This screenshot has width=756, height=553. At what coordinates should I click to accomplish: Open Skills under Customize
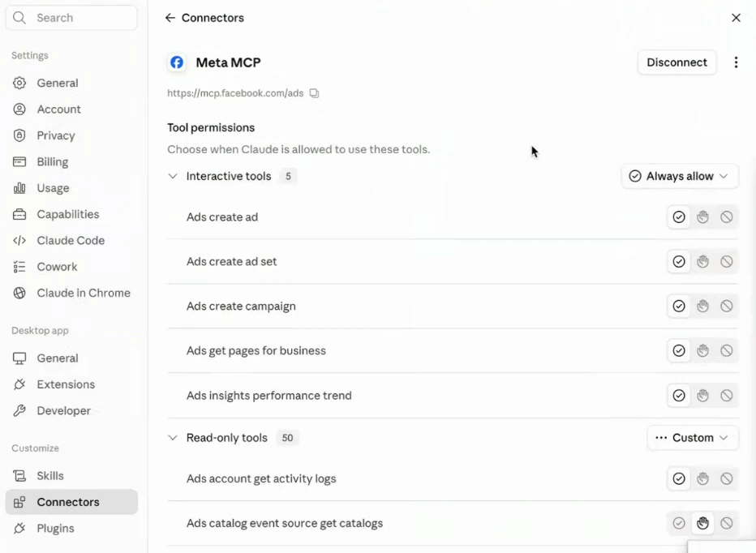coord(71,476)
